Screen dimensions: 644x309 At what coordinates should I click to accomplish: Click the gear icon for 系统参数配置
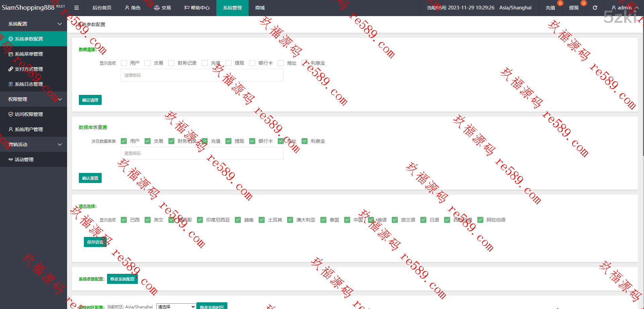tap(11, 39)
